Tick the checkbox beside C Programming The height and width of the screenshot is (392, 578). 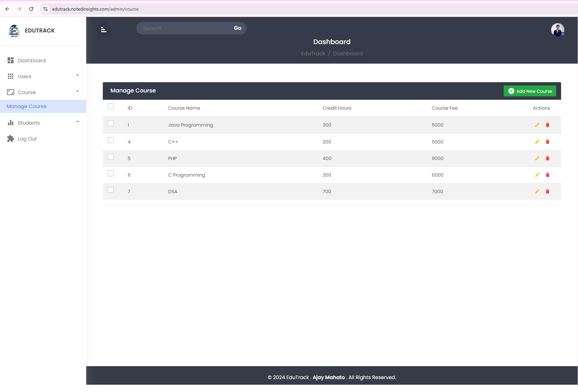coord(111,173)
